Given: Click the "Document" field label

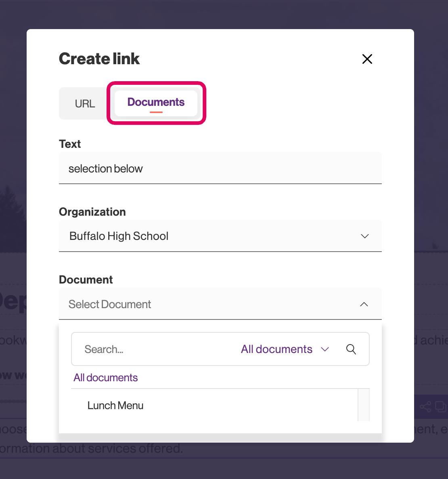Looking at the screenshot, I should coord(86,280).
